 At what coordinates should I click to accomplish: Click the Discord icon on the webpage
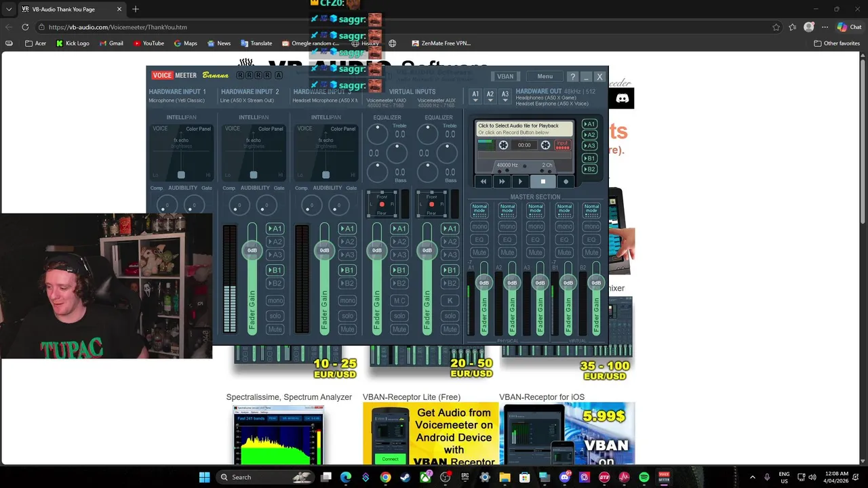tap(622, 98)
